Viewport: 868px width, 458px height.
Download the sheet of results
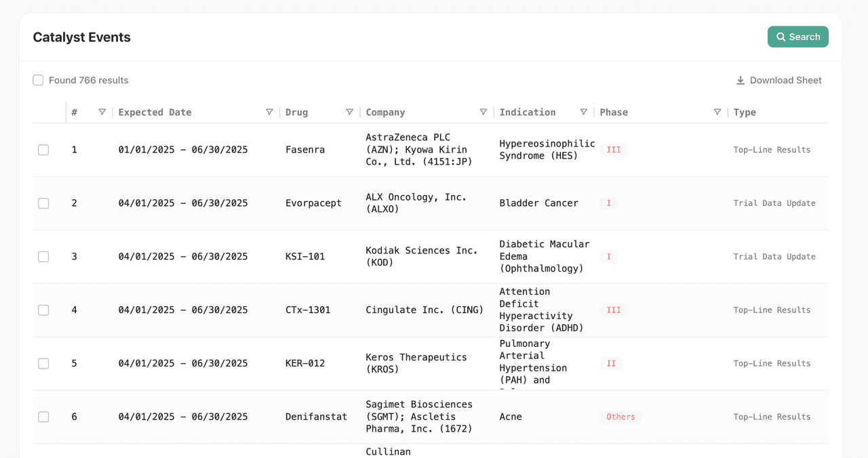778,81
